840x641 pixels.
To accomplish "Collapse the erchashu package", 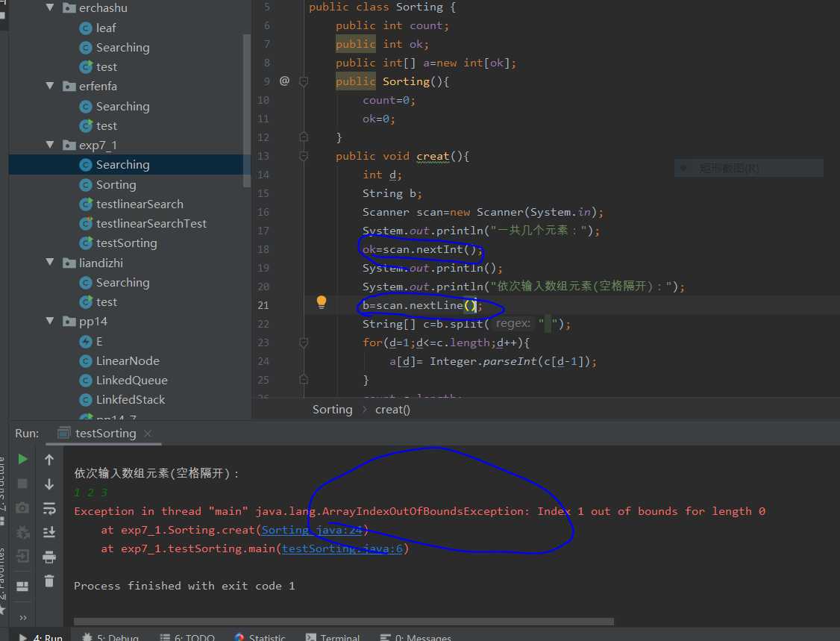I will [51, 7].
